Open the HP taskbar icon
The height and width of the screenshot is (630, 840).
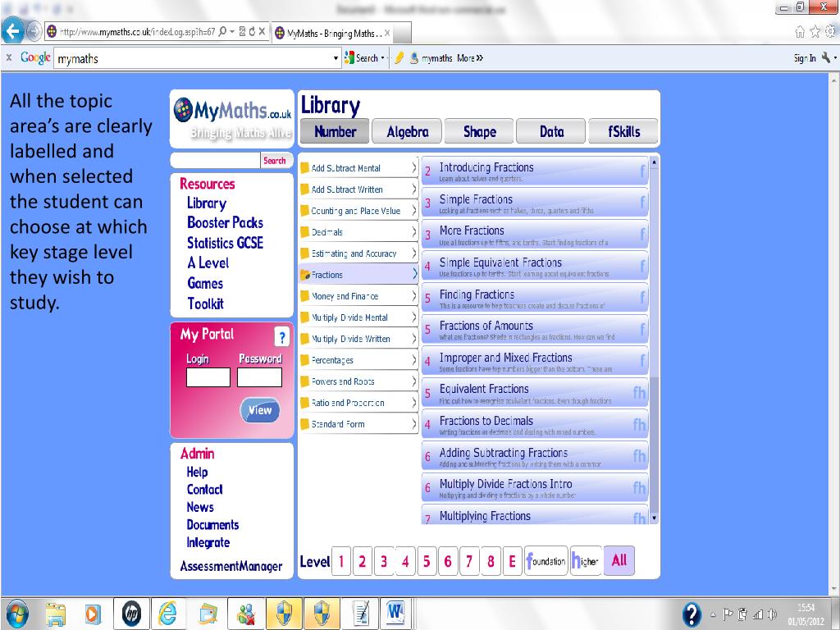pos(131,614)
